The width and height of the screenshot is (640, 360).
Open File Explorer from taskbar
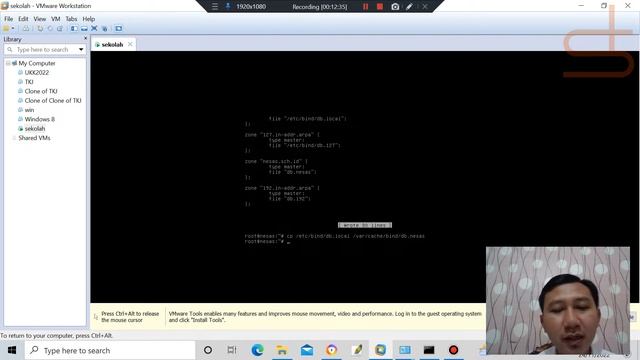click(282, 350)
